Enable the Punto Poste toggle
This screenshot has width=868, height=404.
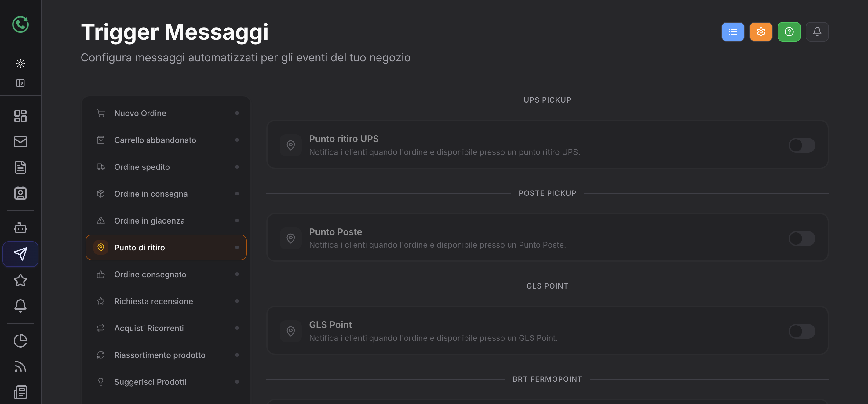pos(802,238)
